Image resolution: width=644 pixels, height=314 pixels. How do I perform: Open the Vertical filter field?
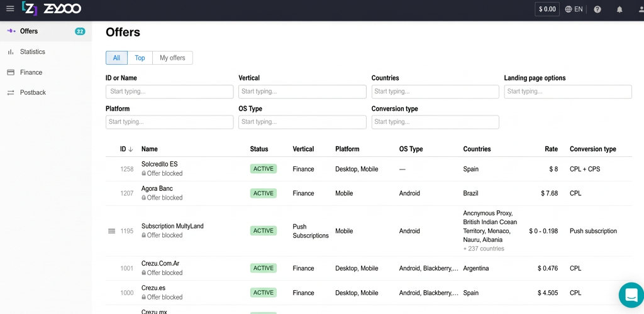tap(303, 92)
